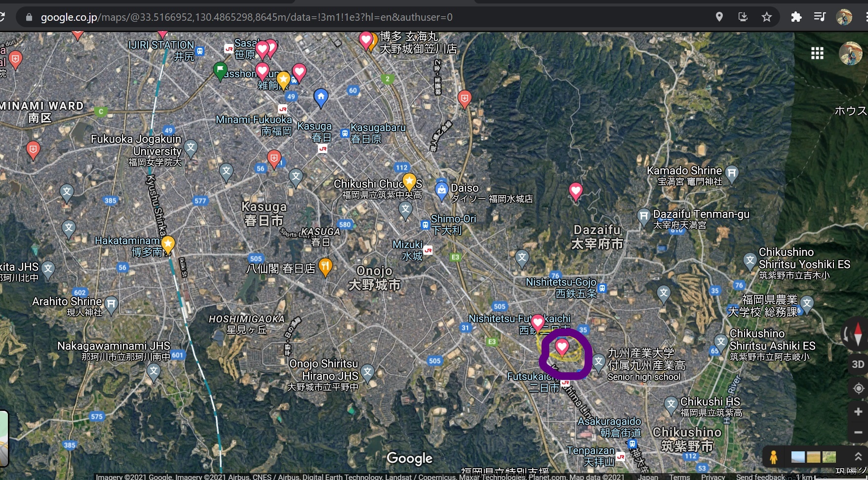Image resolution: width=868 pixels, height=480 pixels.
Task: Click the Send feedback link
Action: (760, 477)
